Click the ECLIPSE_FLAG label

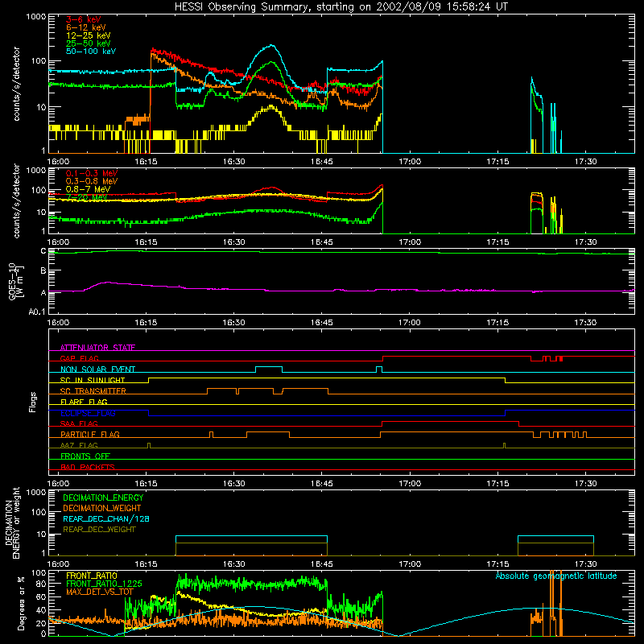pos(88,413)
